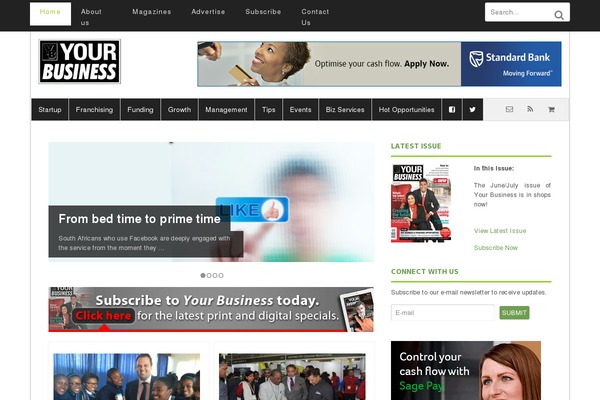Open the Sage Pay cash flow ad

click(466, 371)
